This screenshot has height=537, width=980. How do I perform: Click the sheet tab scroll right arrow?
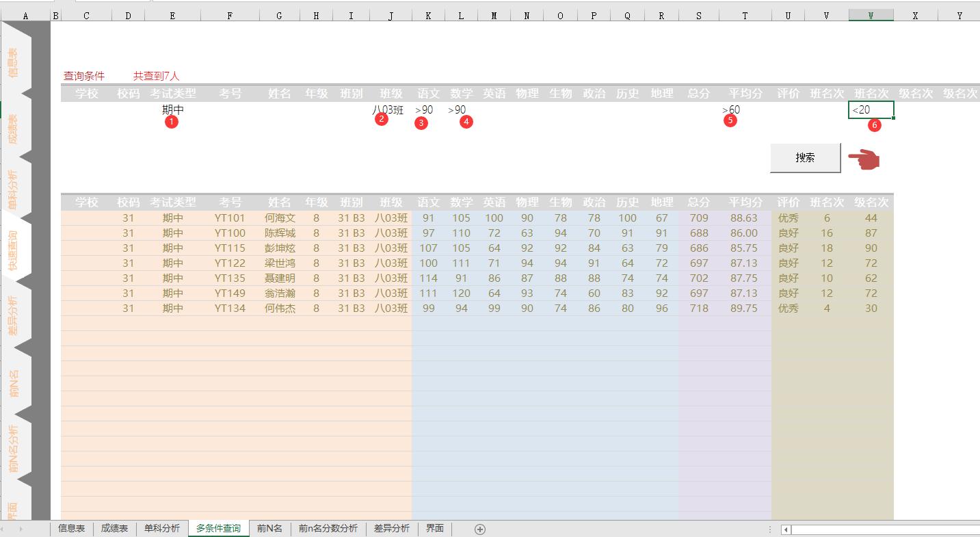click(21, 529)
